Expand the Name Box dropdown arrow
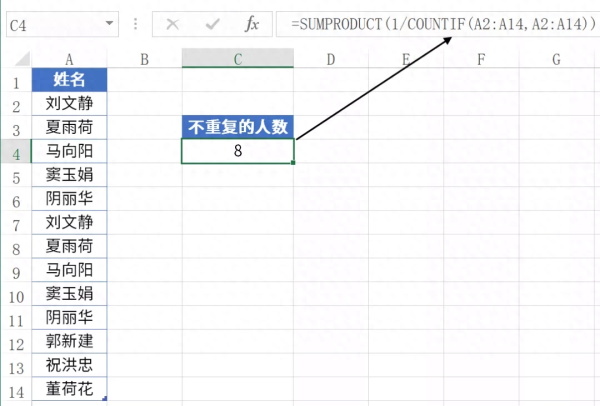This screenshot has width=600, height=406. click(x=109, y=23)
